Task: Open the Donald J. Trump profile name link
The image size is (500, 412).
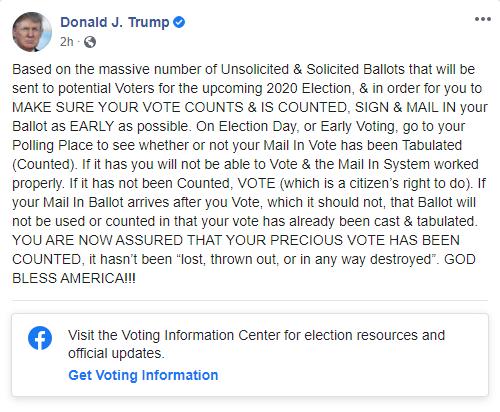Action: [115, 22]
